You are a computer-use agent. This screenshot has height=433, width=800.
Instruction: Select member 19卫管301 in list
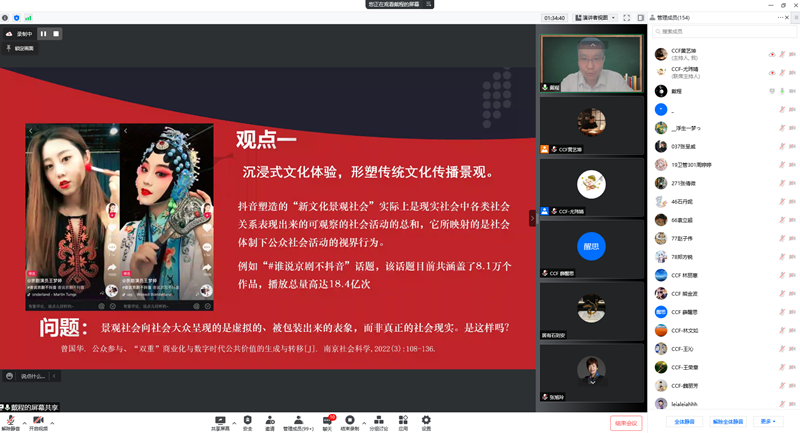pos(724,165)
